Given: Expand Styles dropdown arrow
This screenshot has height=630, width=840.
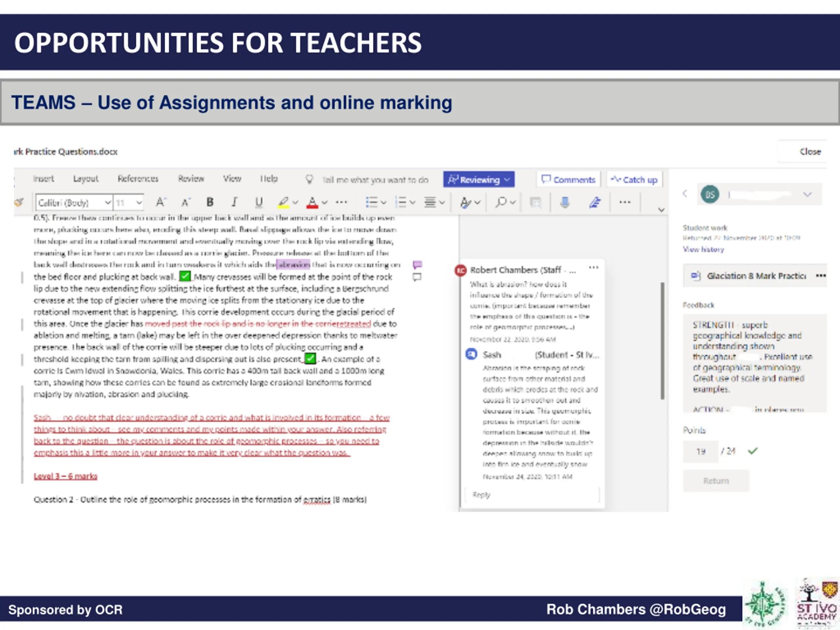Looking at the screenshot, I should coord(477,202).
